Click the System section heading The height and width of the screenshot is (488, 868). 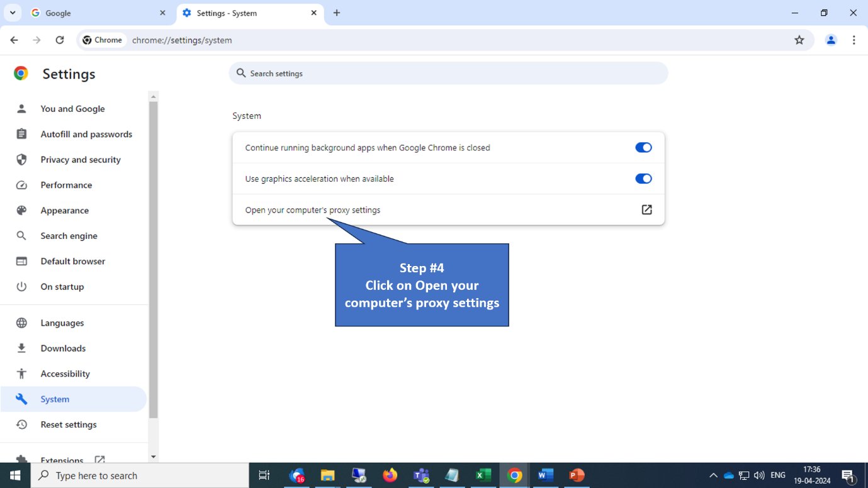point(247,116)
